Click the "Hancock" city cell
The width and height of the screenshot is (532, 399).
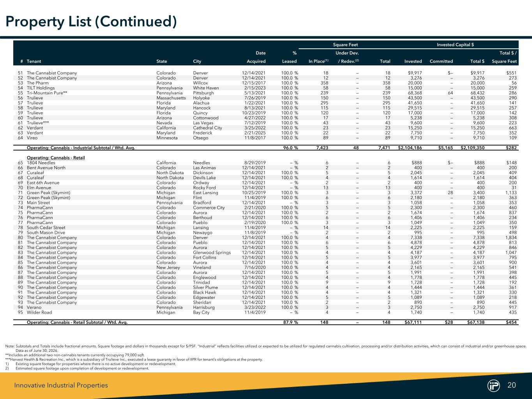point(201,108)
